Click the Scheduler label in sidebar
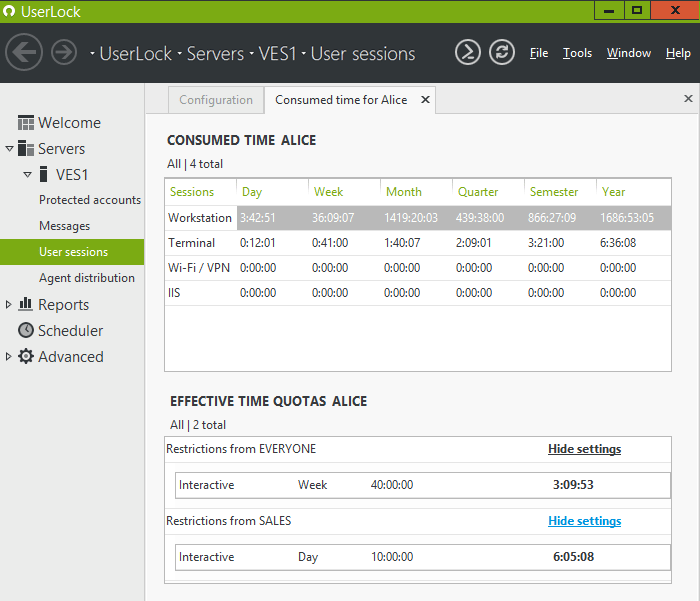This screenshot has height=601, width=700. pos(71,330)
